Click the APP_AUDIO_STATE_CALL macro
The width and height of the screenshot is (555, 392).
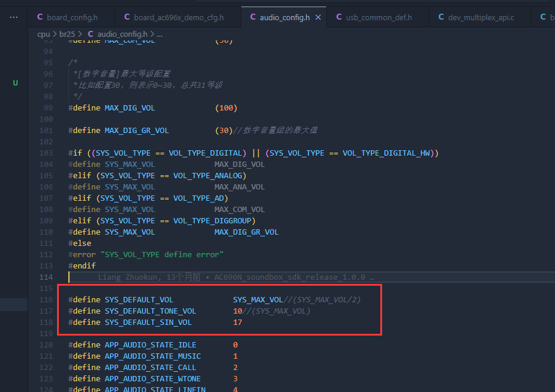[150, 368]
